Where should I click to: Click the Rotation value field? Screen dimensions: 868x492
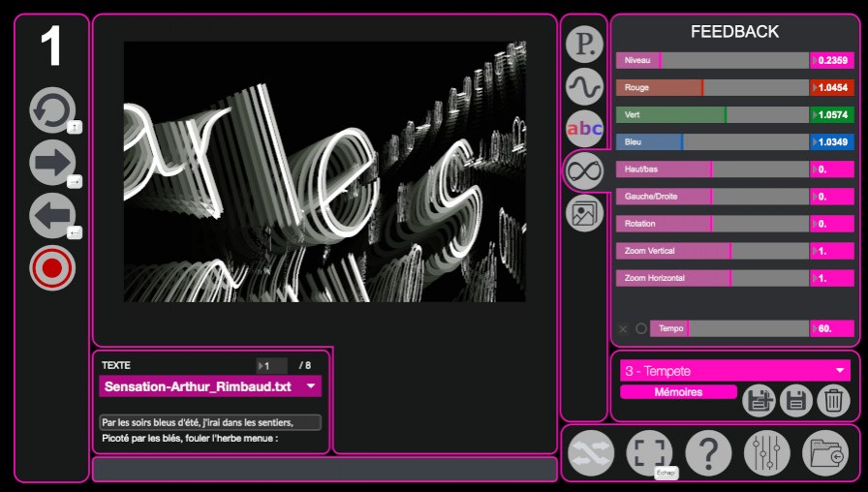pos(832,224)
